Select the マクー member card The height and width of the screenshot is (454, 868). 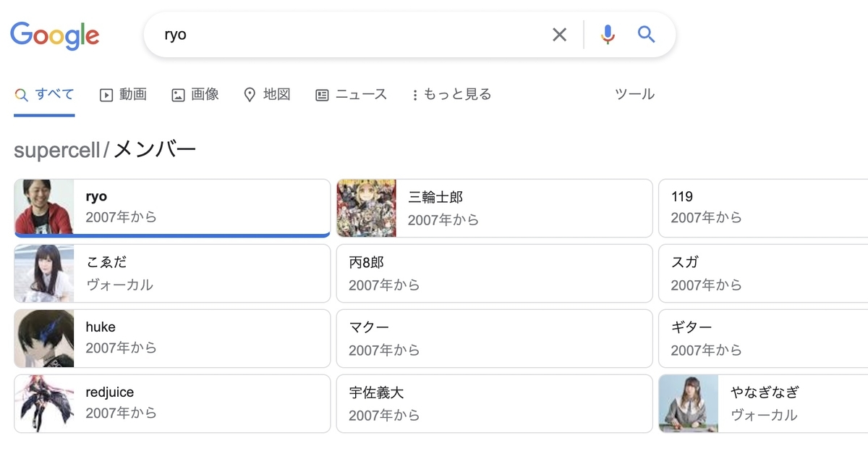tap(494, 338)
